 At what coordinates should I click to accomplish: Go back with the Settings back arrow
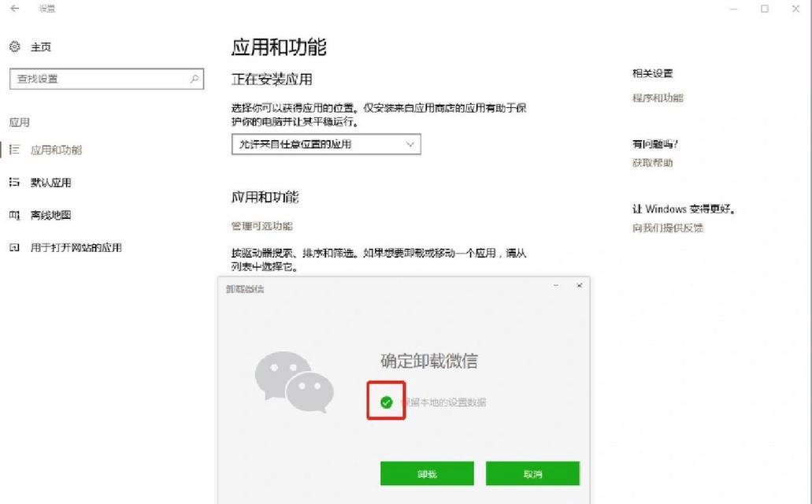pos(14,9)
